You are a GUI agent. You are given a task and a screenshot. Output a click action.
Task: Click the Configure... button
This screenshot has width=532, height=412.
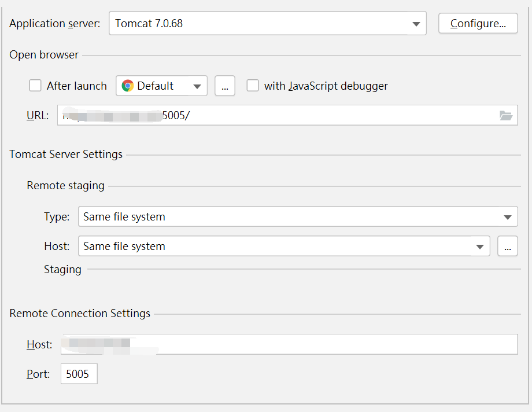[x=478, y=24]
